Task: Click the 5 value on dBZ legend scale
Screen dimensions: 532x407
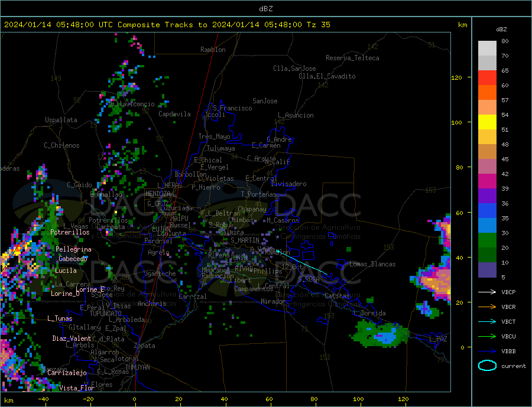Action: 503,277
